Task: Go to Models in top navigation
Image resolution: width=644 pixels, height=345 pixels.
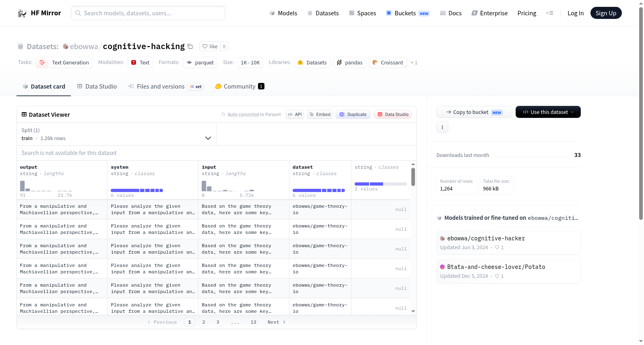Action: pos(283,13)
